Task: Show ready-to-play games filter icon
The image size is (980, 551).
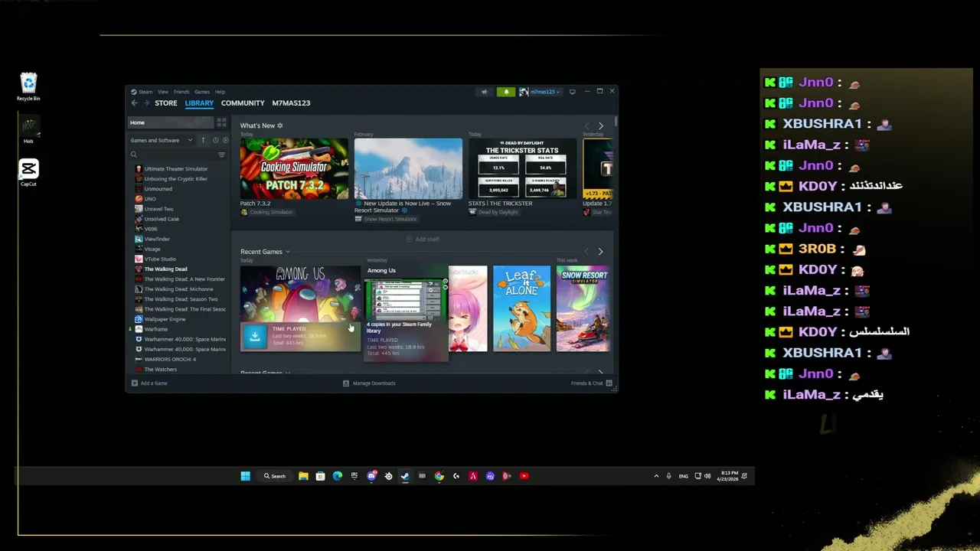Action: coord(225,140)
